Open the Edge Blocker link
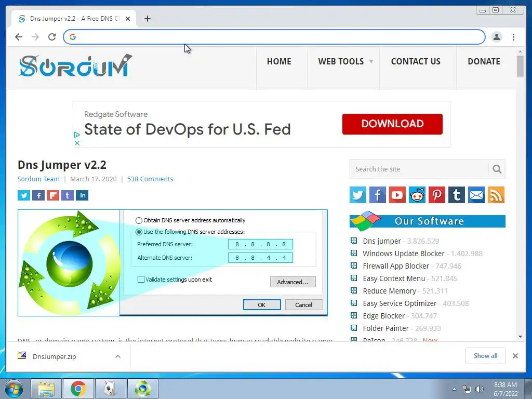The width and height of the screenshot is (532, 399). pyautogui.click(x=384, y=316)
